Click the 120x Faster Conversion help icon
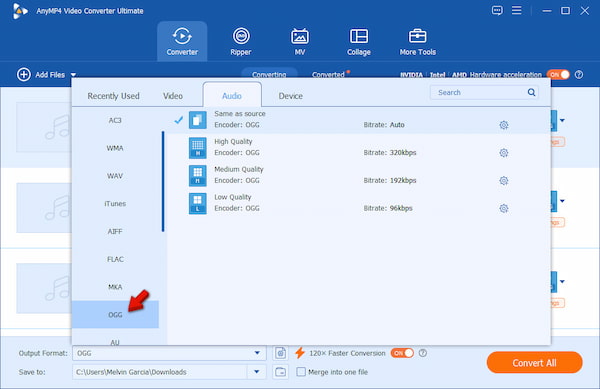Image resolution: width=600 pixels, height=389 pixels. (x=422, y=353)
